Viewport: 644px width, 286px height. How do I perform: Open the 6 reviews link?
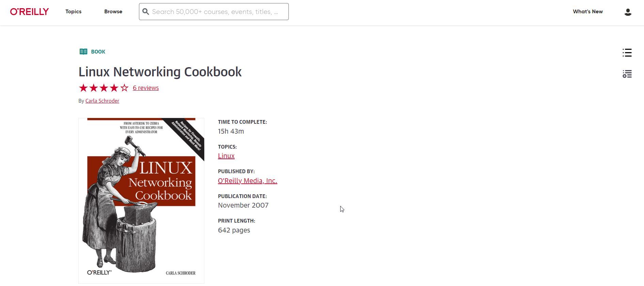146,88
